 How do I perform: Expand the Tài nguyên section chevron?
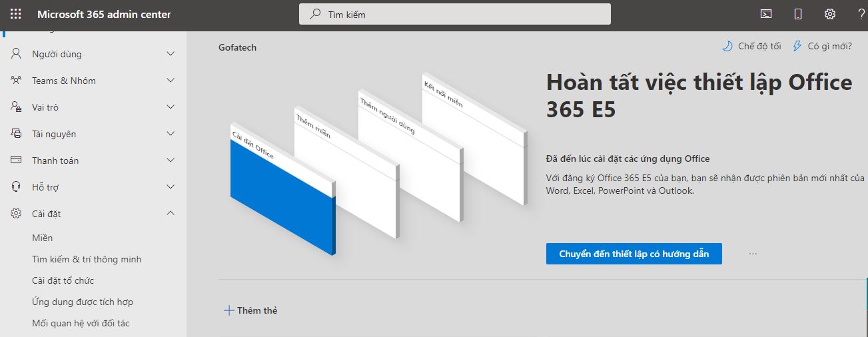[171, 134]
